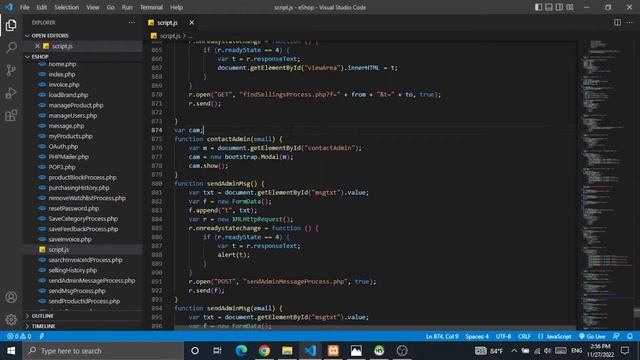Open Task View from taskbar
The image size is (640, 360).
pyautogui.click(x=218, y=351)
